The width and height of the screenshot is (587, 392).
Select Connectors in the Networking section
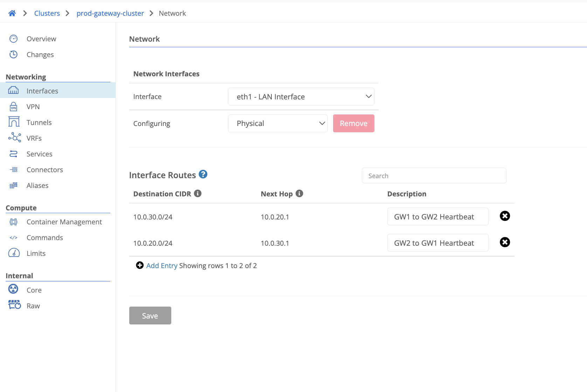pos(44,170)
